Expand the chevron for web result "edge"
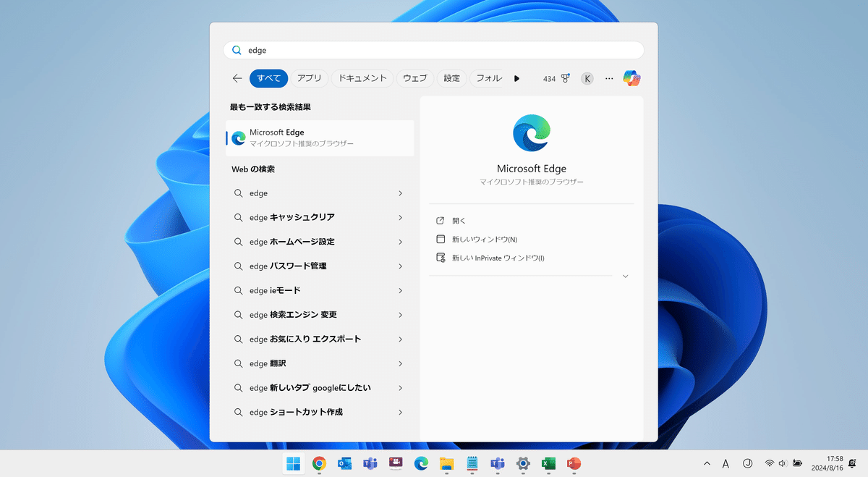 point(401,193)
